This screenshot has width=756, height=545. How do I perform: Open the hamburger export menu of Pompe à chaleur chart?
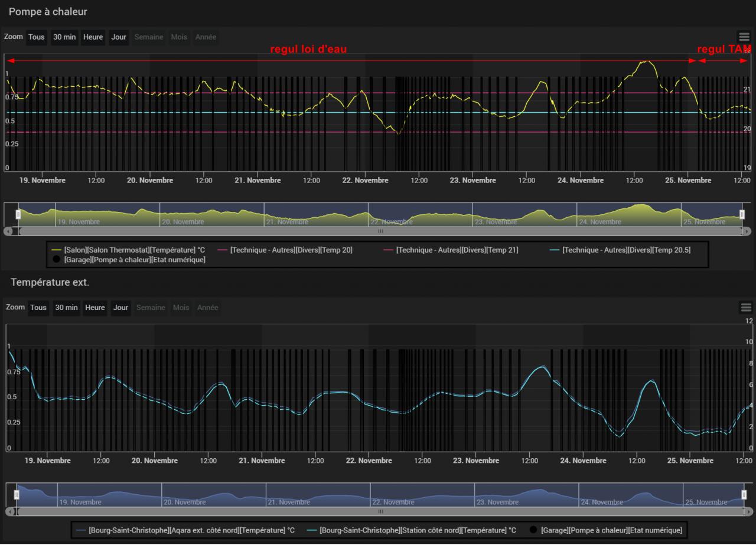[744, 37]
